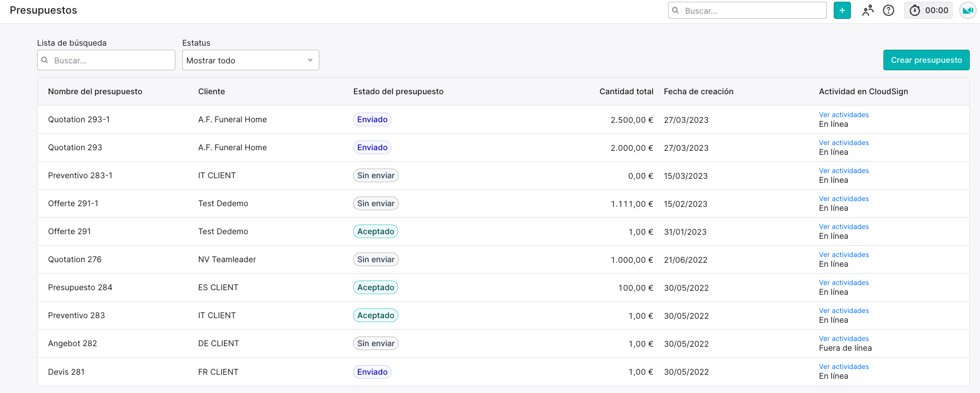980x393 pixels.
Task: Select the Quotation 293-1 name
Action: click(x=79, y=119)
